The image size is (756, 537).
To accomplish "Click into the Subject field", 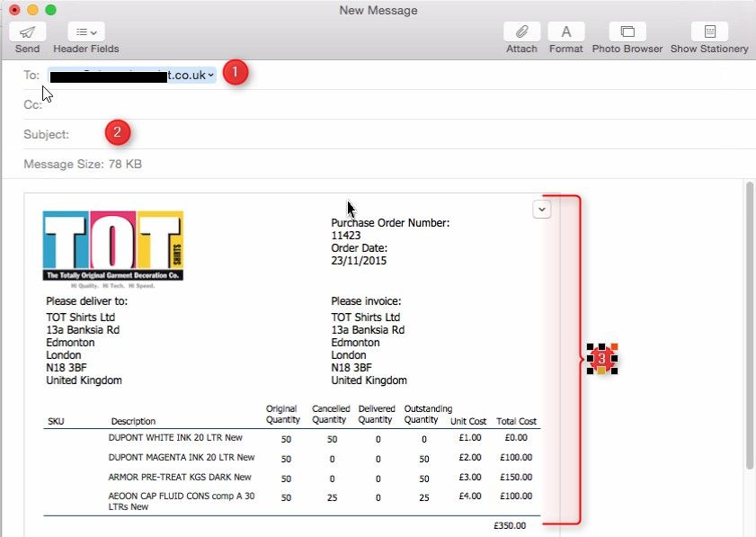I will 405,134.
